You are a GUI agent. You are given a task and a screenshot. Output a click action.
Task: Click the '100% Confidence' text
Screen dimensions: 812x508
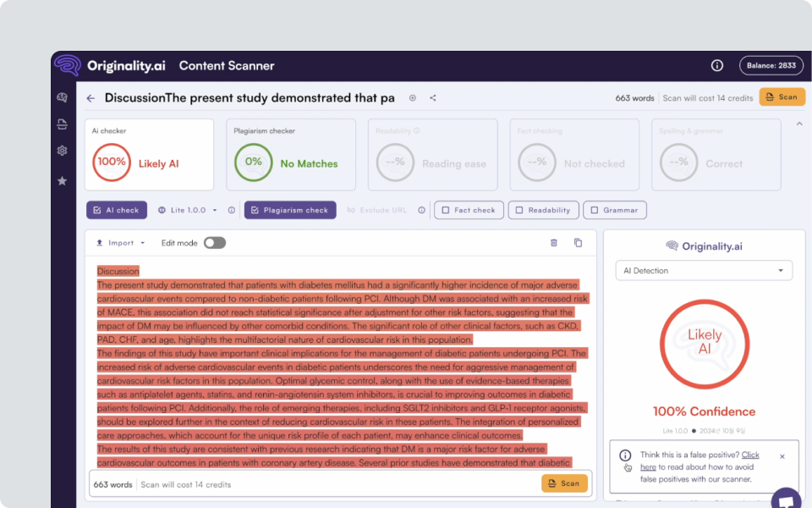click(x=705, y=411)
